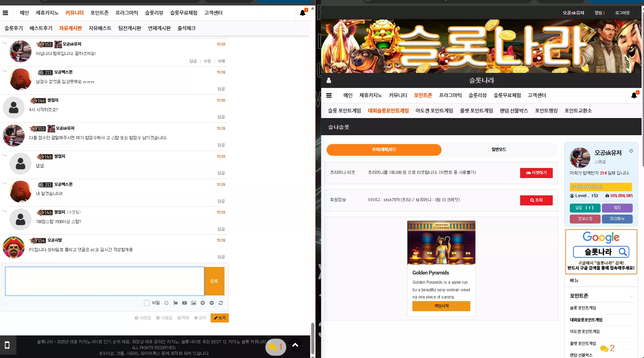
Task: Open the notification bell in the left window
Action: click(x=303, y=13)
